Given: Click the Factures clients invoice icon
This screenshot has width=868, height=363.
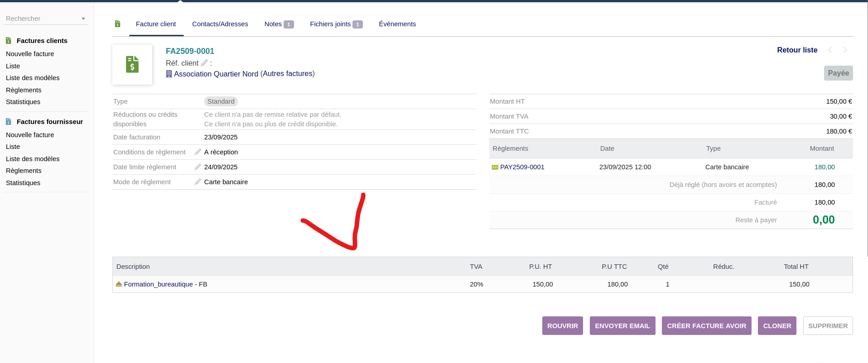Looking at the screenshot, I should pyautogui.click(x=9, y=41).
